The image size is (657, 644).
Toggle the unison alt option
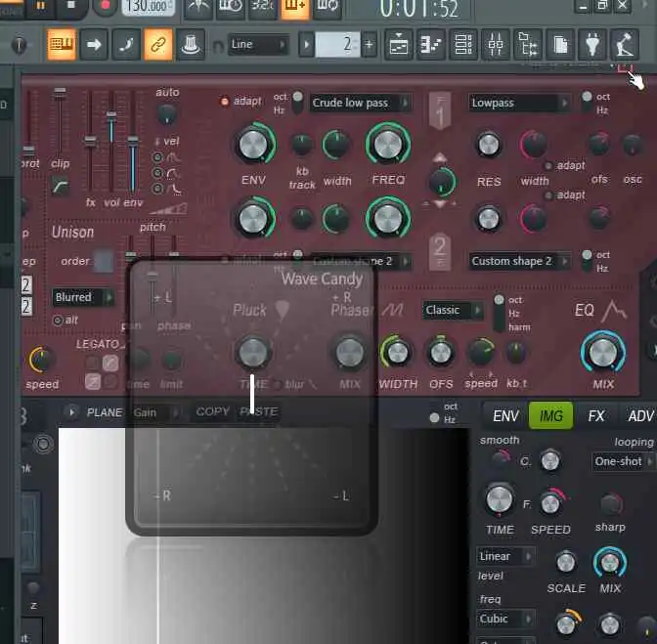pyautogui.click(x=58, y=321)
